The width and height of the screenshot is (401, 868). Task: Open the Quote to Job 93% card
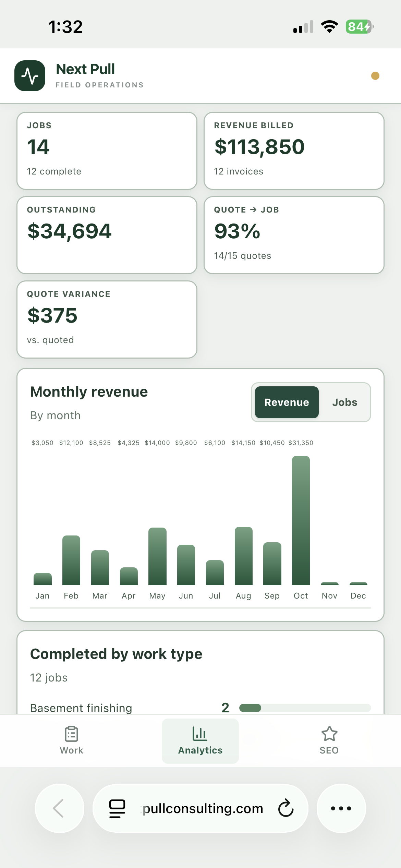tap(294, 235)
